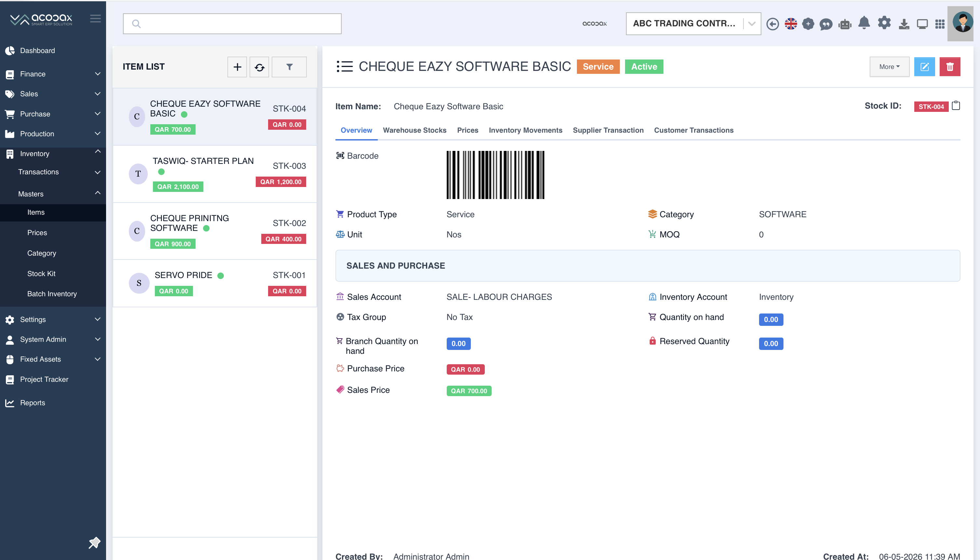Open the robot assistant icon
980x560 pixels.
[x=845, y=24]
